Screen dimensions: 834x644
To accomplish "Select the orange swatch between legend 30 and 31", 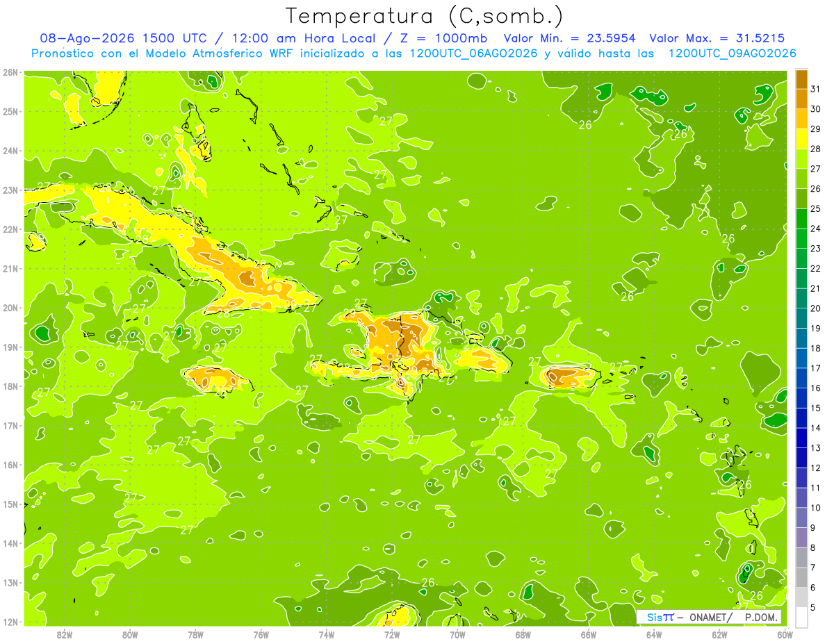I will click(801, 99).
